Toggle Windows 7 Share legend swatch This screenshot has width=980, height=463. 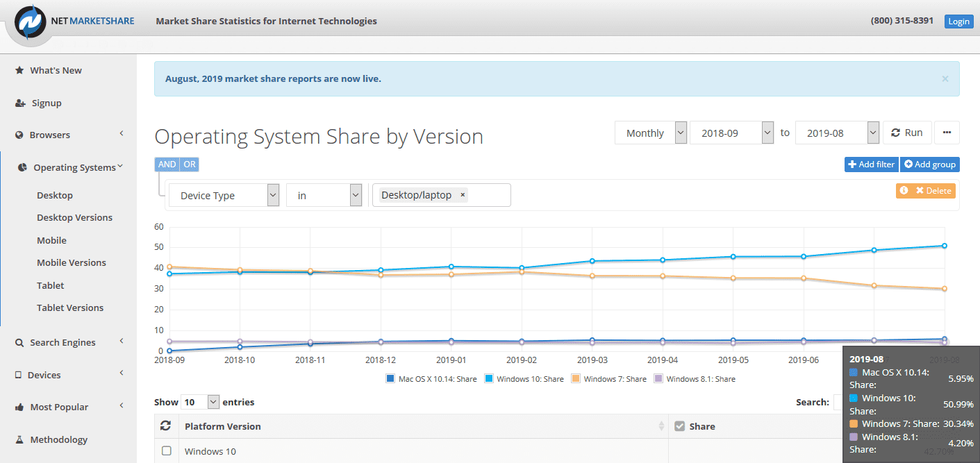(x=576, y=379)
